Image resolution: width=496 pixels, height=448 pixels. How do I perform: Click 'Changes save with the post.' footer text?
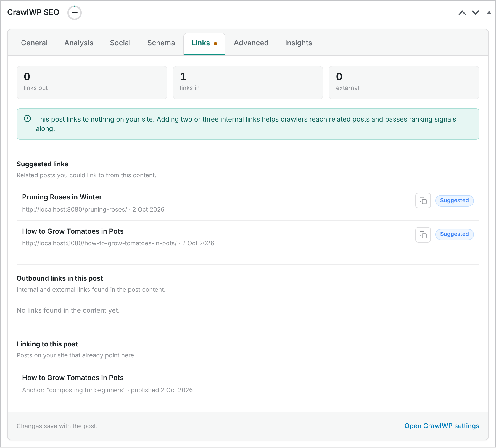[x=57, y=426]
